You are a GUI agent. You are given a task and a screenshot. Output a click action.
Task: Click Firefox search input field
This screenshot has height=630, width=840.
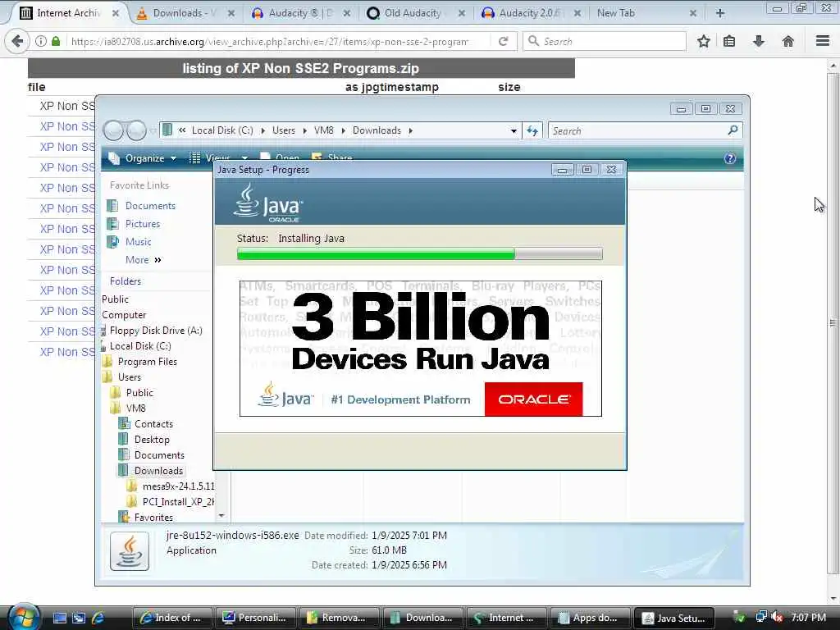pyautogui.click(x=605, y=41)
